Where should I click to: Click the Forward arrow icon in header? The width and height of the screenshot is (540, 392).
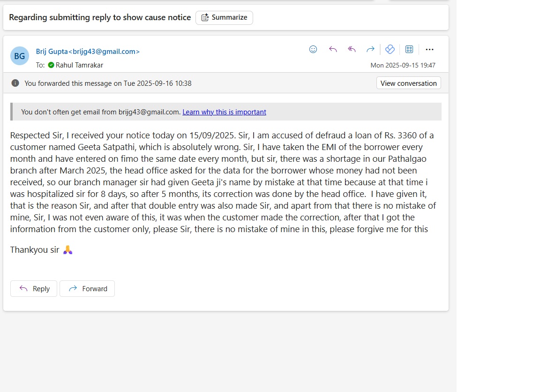(370, 49)
